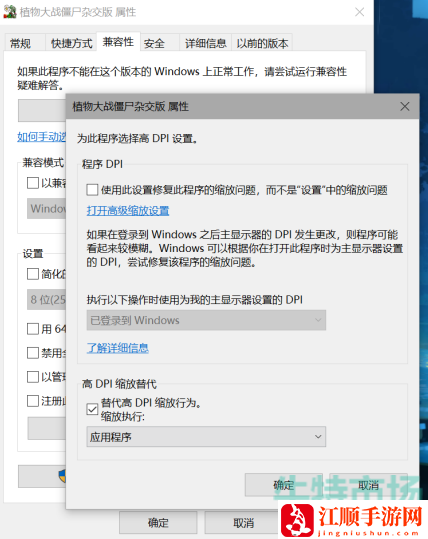Screen dimensions: 428x539
Task: Select the 安全 tab
Action: [154, 43]
